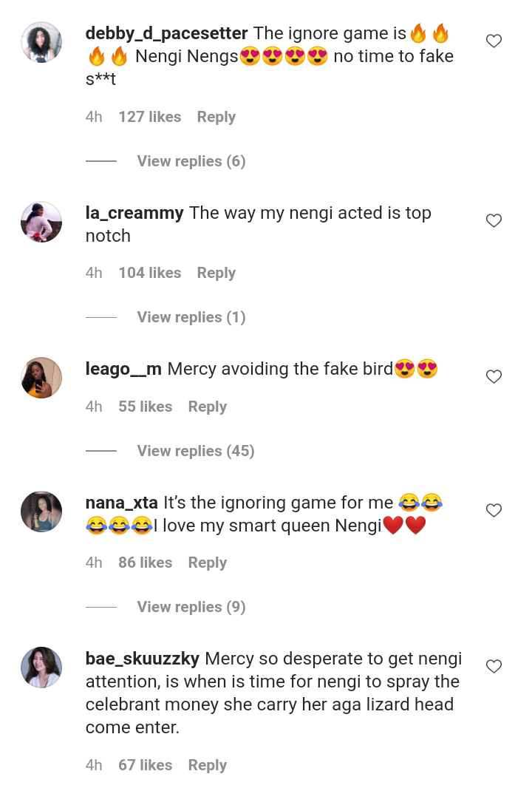This screenshot has height=788, width=532.
Task: Open la_creammy's profile avatar
Action: point(41,222)
